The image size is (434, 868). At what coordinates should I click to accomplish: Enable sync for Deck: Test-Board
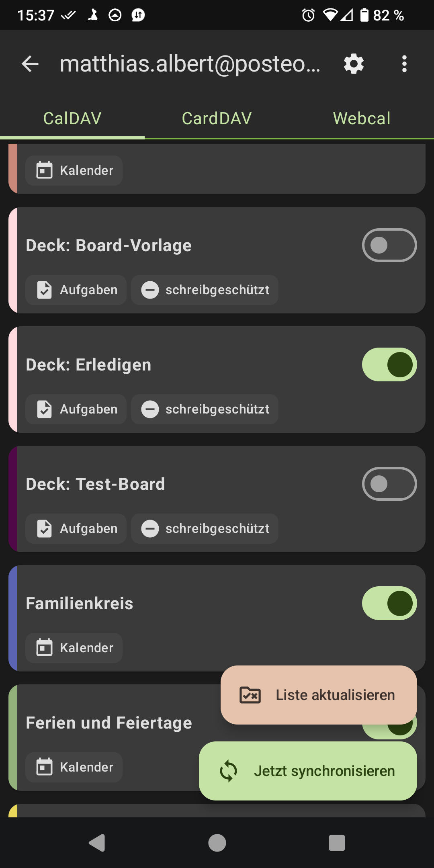coord(389,484)
